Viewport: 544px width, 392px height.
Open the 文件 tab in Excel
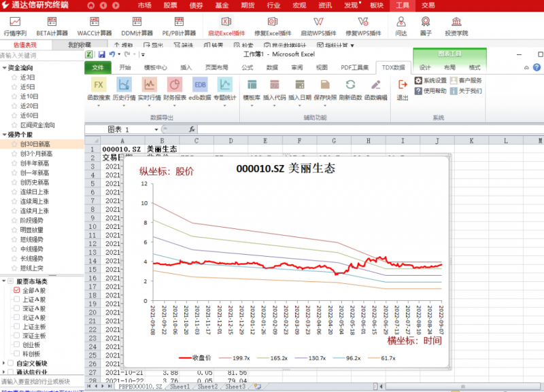[98, 67]
